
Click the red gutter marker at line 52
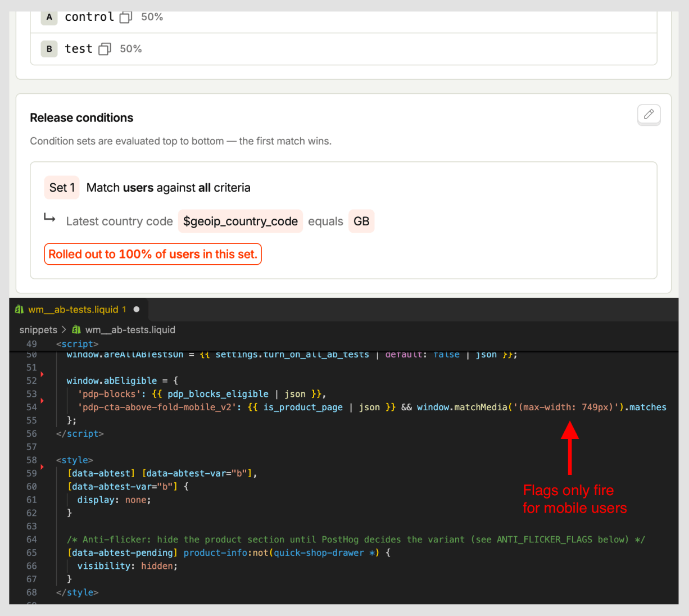click(42, 374)
